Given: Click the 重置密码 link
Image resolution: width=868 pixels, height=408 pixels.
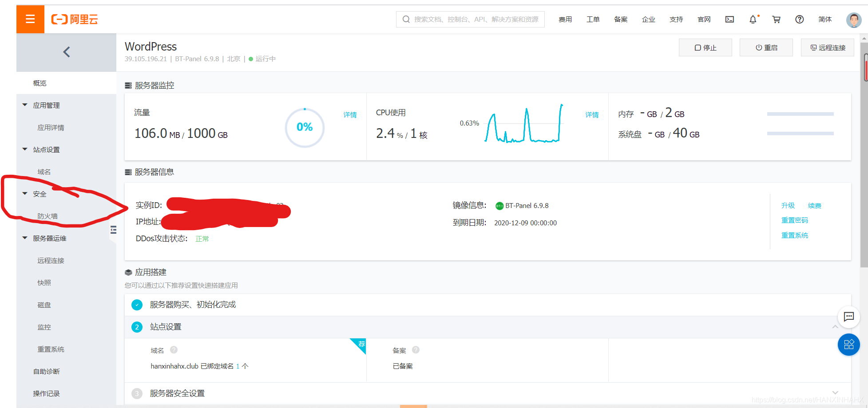Looking at the screenshot, I should coord(795,220).
